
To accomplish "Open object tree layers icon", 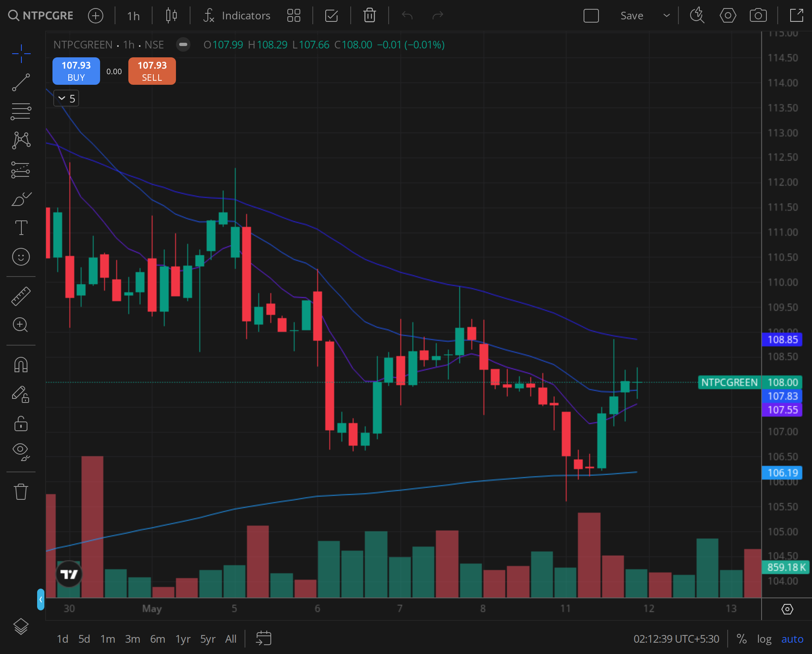I will (x=21, y=627).
